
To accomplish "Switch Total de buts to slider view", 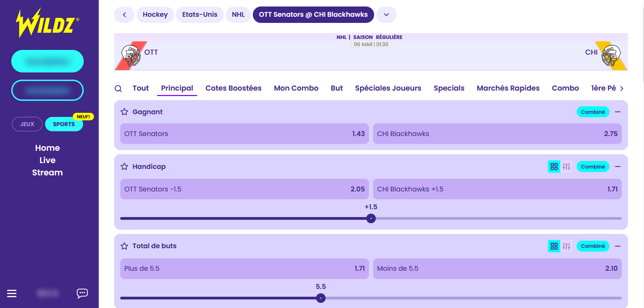I will click(x=566, y=246).
